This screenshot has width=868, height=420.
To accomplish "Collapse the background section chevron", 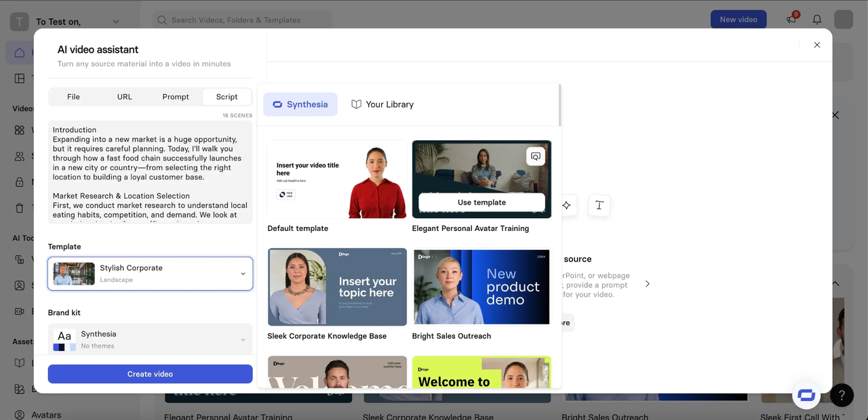I will point(835,283).
